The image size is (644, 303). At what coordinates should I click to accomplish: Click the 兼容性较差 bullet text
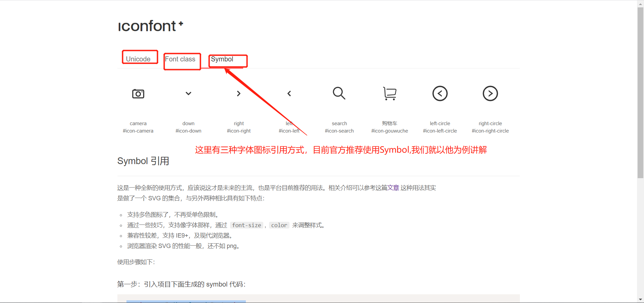pos(180,236)
